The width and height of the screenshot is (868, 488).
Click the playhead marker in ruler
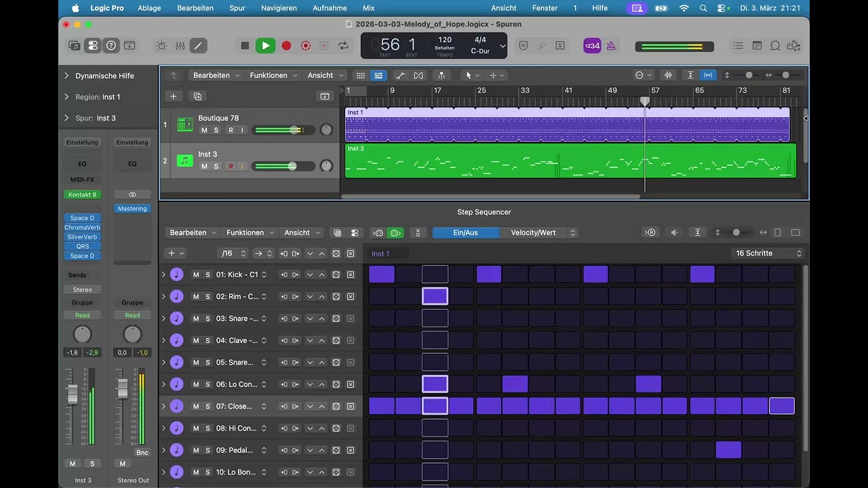click(645, 101)
